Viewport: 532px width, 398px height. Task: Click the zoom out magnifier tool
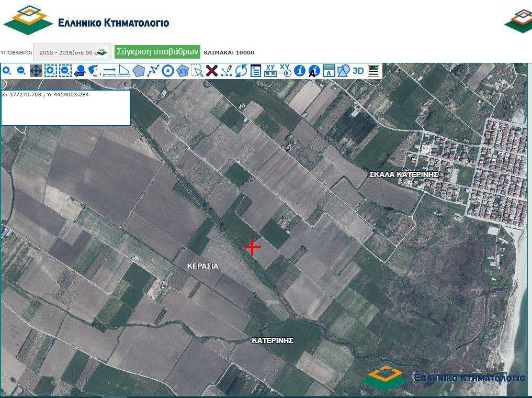(21, 71)
